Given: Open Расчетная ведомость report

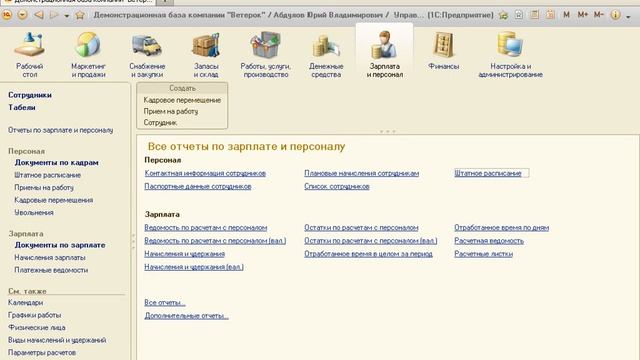Looking at the screenshot, I should [x=489, y=241].
